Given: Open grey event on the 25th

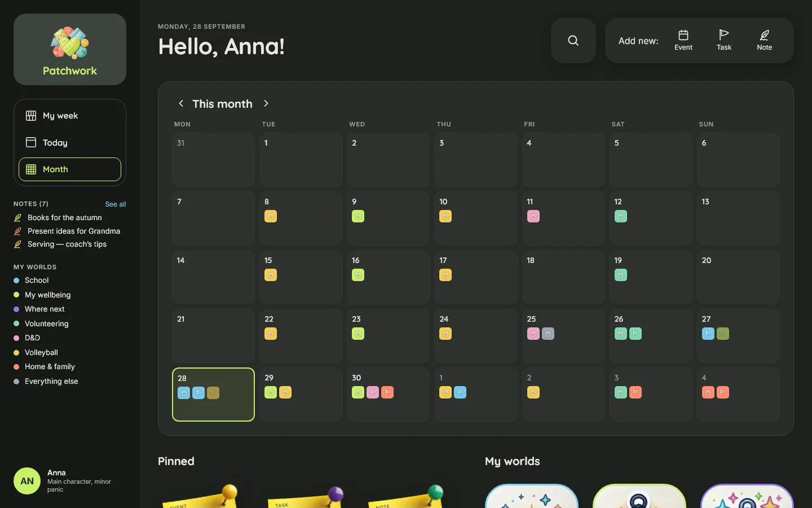Looking at the screenshot, I should click(548, 334).
